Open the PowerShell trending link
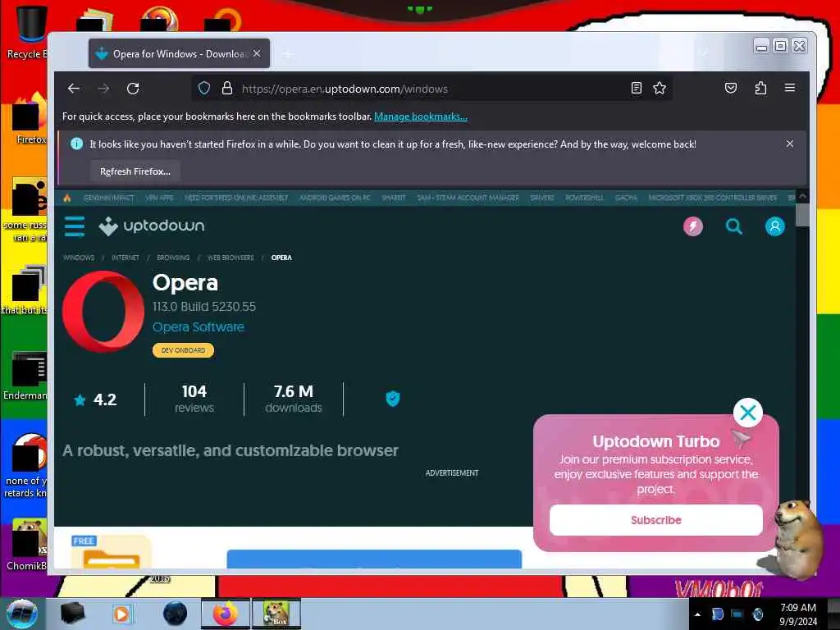This screenshot has width=840, height=630. pyautogui.click(x=584, y=198)
